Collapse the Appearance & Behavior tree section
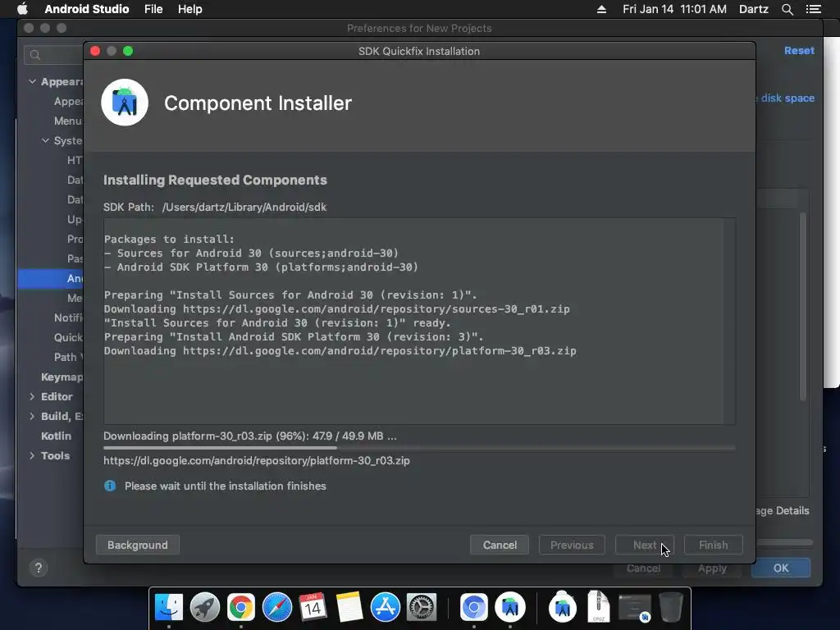 point(32,81)
